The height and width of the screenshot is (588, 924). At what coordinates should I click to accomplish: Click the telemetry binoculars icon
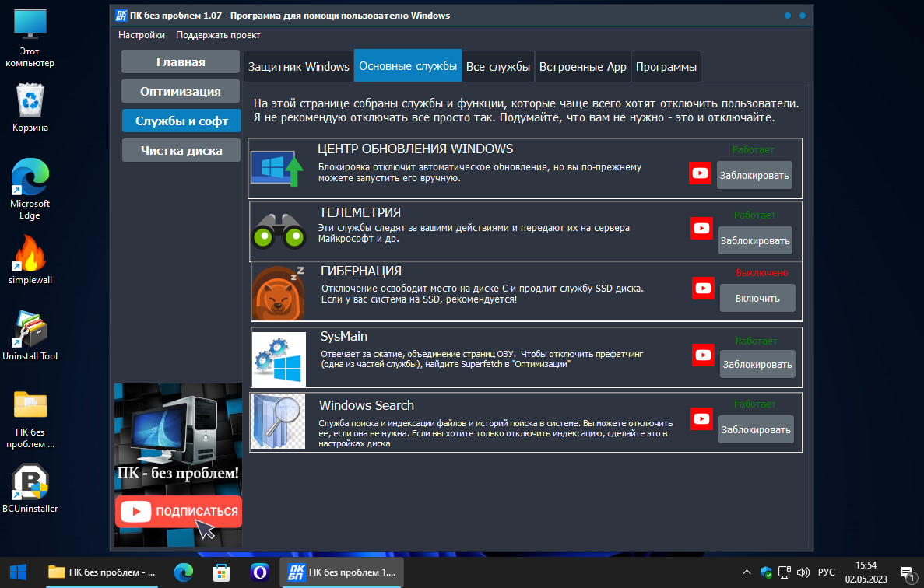click(278, 231)
